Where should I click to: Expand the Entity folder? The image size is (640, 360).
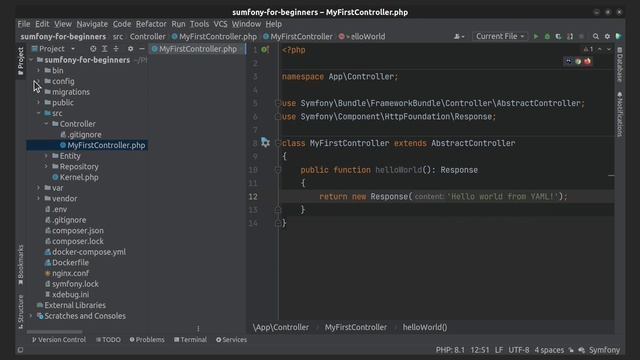[x=46, y=156]
